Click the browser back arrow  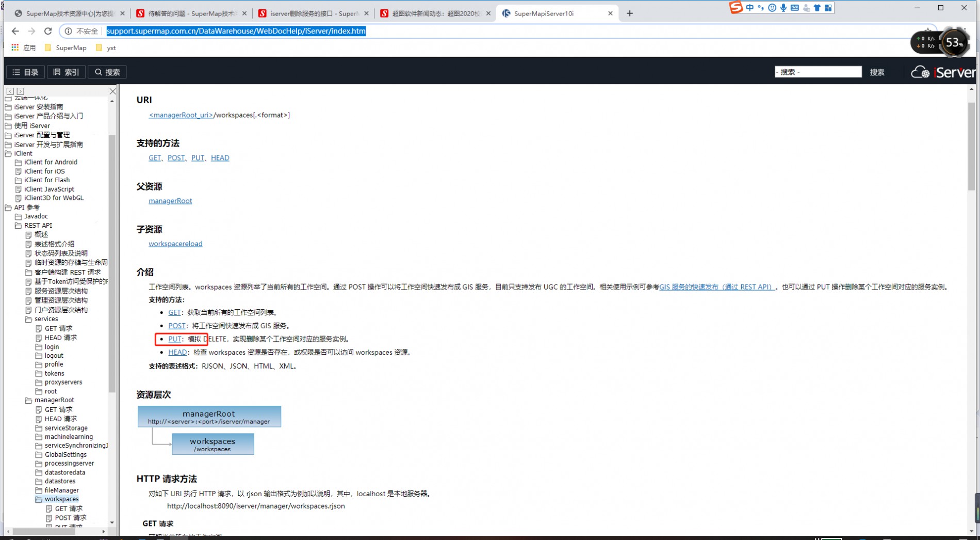click(15, 31)
